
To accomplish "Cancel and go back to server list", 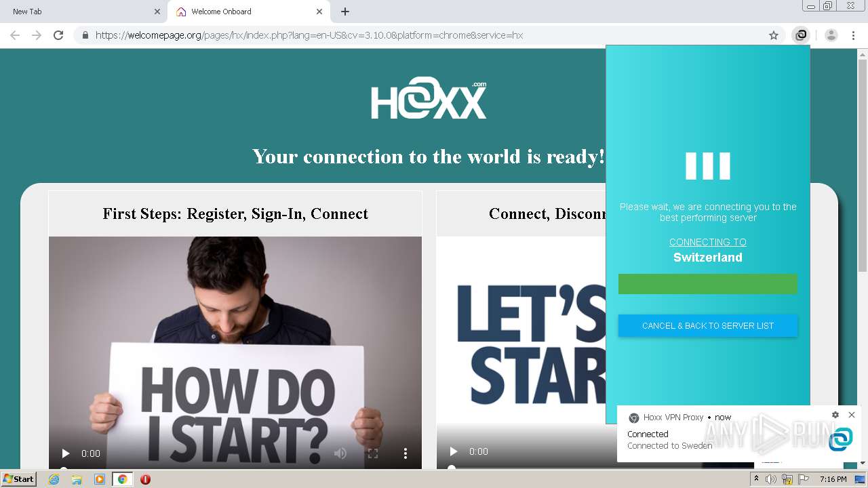I will click(708, 326).
